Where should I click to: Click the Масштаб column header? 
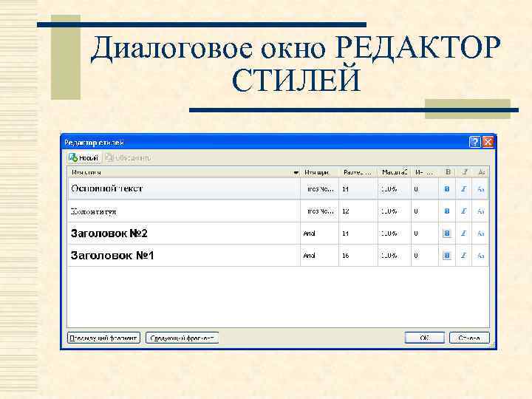point(395,172)
